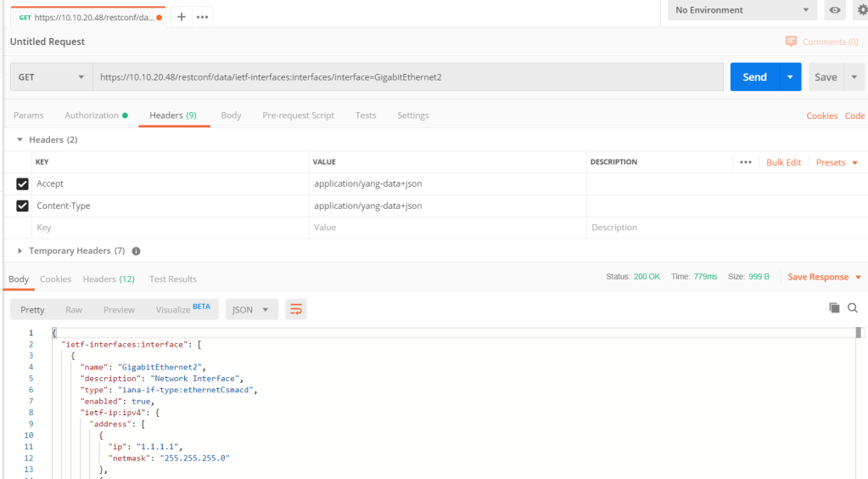Screen dimensions: 868x479
Task: Uncheck the Accept header checkbox
Action: point(23,184)
